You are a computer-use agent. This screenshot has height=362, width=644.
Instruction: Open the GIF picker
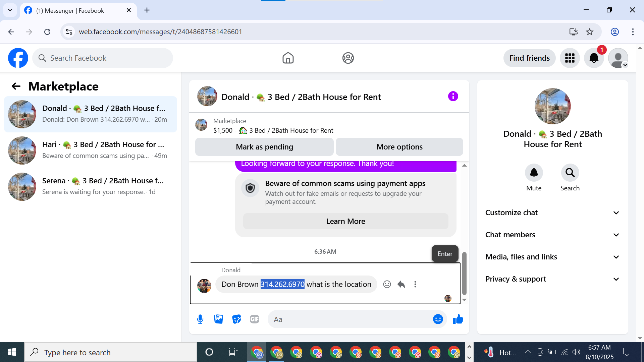[255, 319]
